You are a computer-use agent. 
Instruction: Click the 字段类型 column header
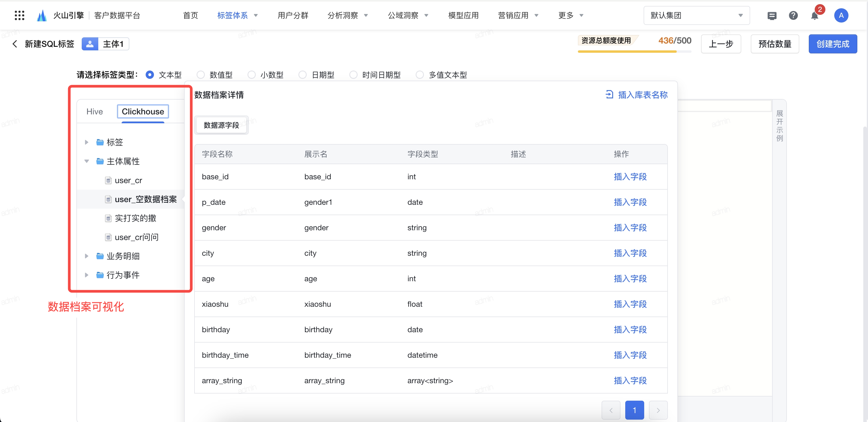[422, 154]
